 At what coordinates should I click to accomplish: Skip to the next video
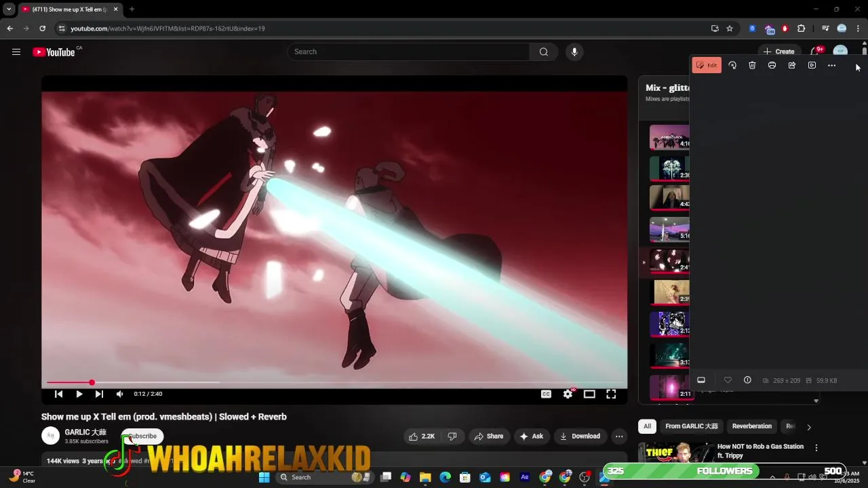pos(99,394)
